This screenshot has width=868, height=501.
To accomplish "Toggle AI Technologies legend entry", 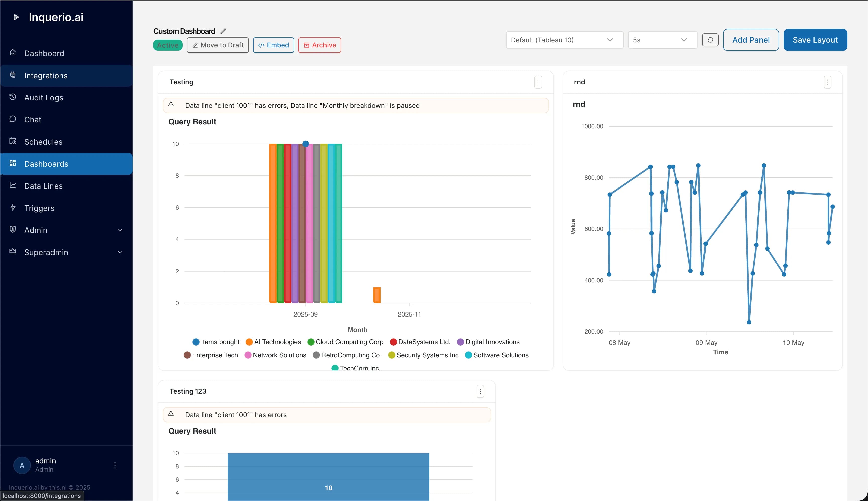I will point(273,342).
